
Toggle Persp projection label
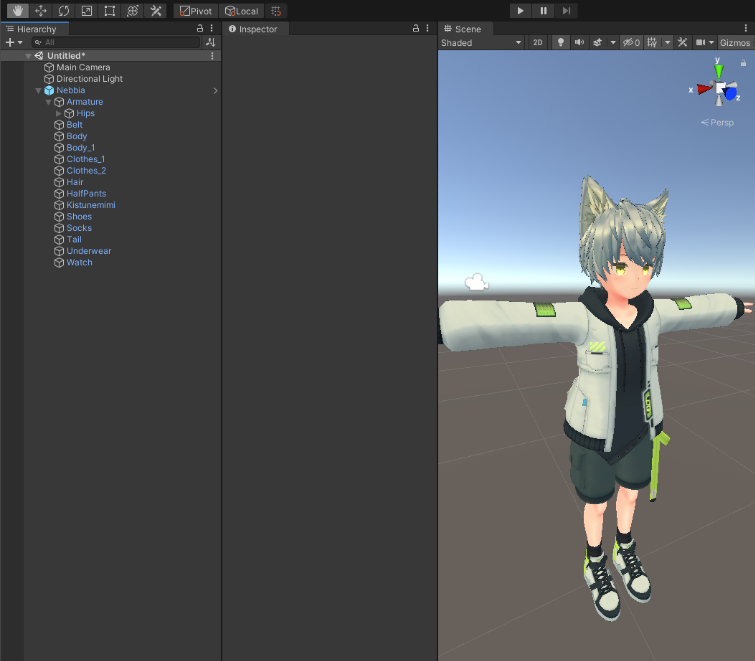click(x=717, y=123)
